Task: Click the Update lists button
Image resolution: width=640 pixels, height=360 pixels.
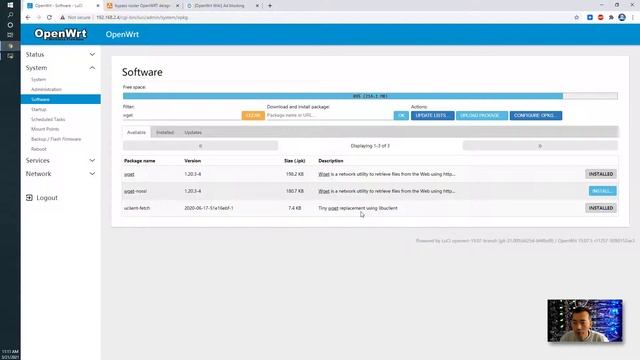Action: 432,116
